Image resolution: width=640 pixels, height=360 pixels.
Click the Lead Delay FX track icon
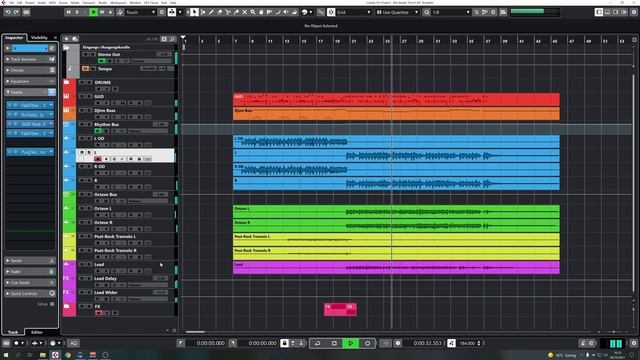[67, 278]
